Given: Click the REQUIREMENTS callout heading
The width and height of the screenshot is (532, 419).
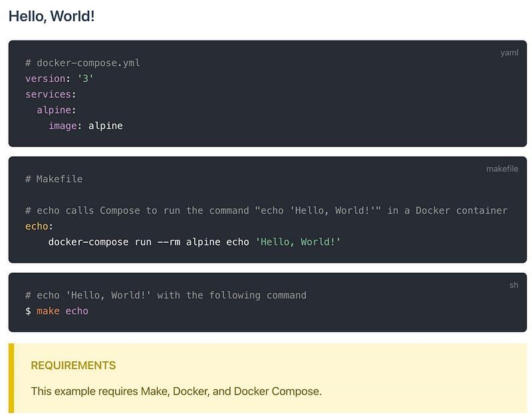Looking at the screenshot, I should tap(73, 365).
